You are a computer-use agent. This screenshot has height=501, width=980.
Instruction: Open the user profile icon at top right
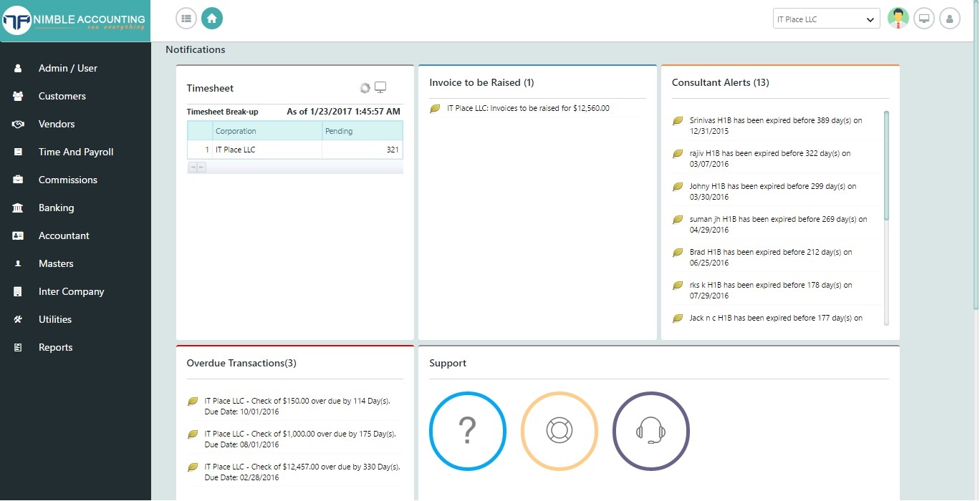point(950,19)
